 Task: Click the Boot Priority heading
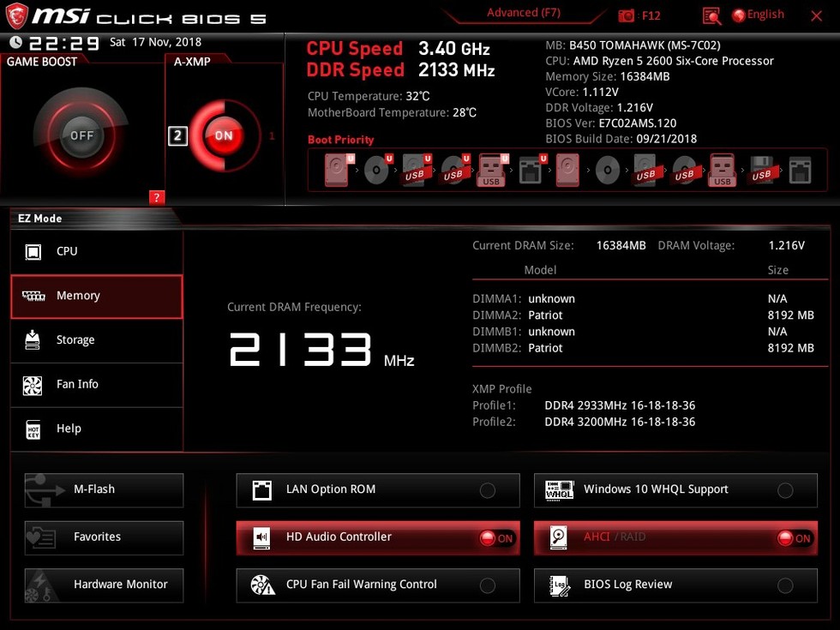click(341, 140)
